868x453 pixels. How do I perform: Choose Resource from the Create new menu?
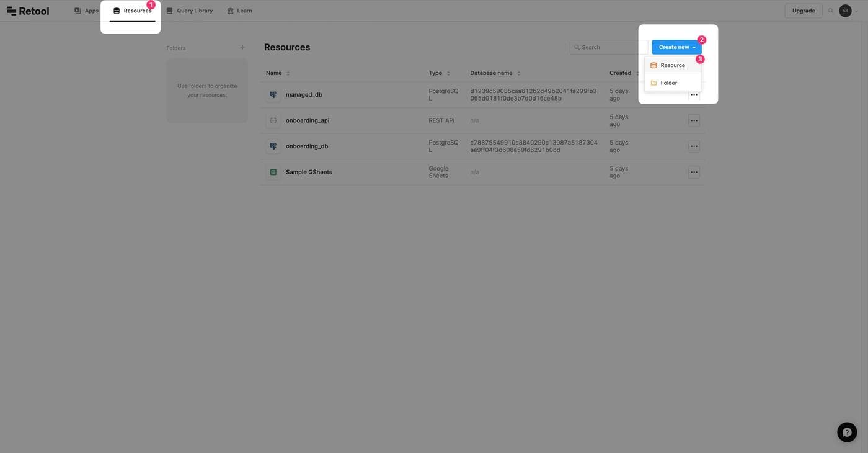673,65
